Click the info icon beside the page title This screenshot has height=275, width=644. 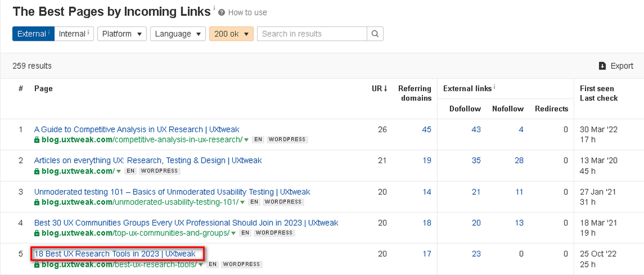pos(214,9)
